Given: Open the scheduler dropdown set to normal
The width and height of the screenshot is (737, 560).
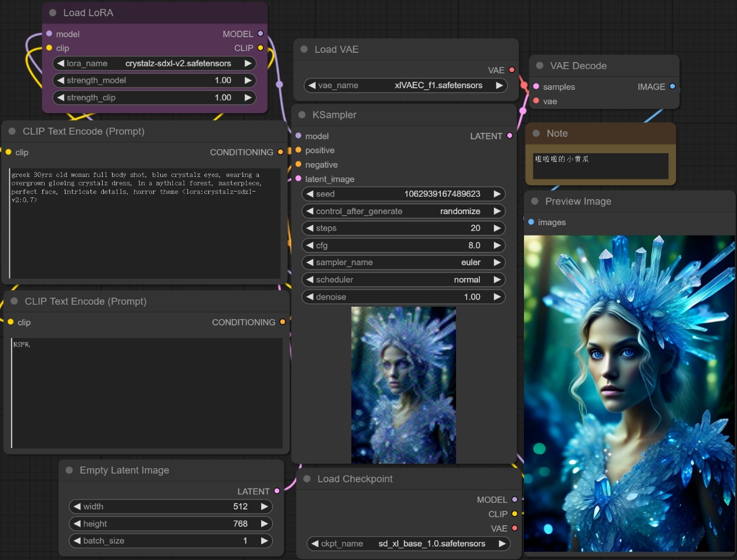Looking at the screenshot, I should coord(403,280).
